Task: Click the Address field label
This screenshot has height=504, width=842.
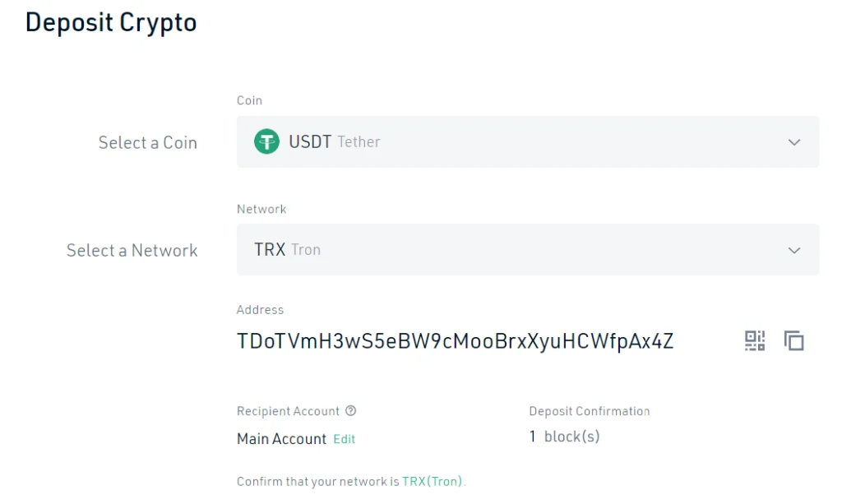Action: (260, 310)
